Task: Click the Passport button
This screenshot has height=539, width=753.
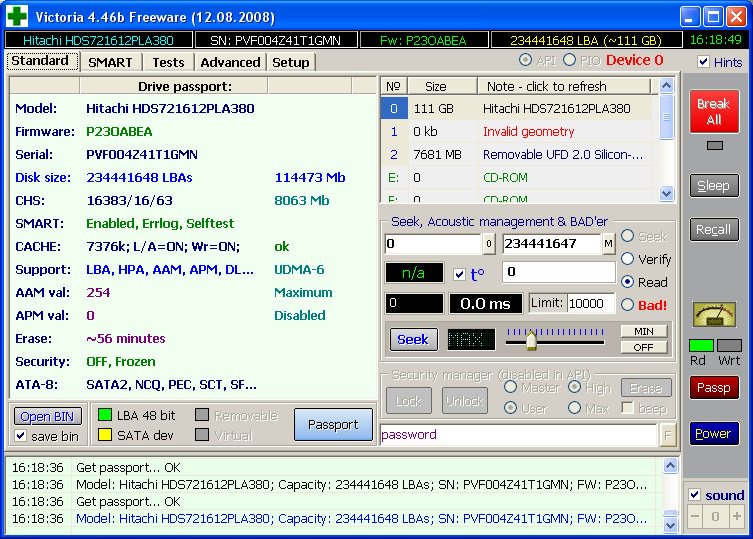Action: tap(333, 425)
